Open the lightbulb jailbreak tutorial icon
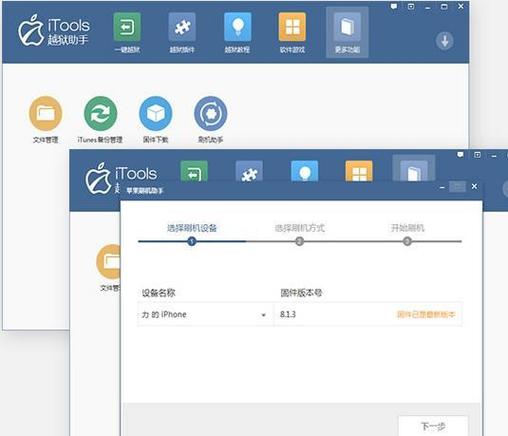508x436 pixels. pyautogui.click(x=237, y=27)
